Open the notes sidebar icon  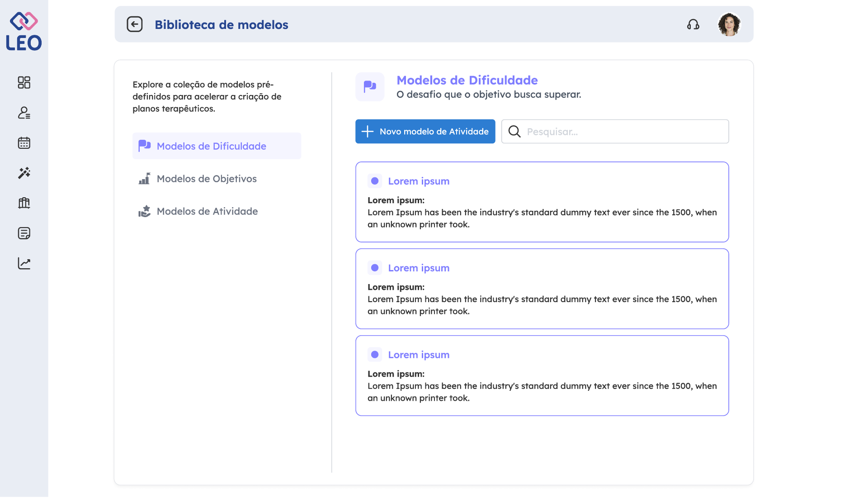(24, 233)
